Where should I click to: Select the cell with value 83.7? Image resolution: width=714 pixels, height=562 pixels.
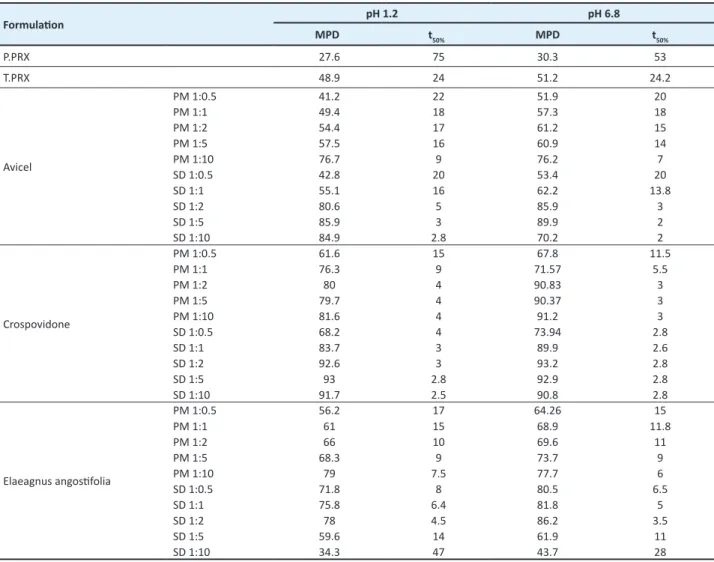click(x=329, y=348)
